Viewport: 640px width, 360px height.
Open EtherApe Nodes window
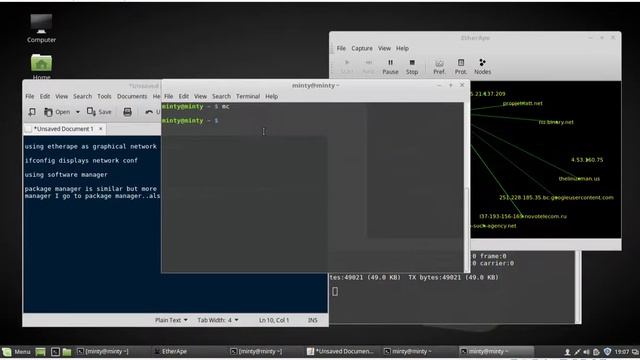pyautogui.click(x=482, y=67)
